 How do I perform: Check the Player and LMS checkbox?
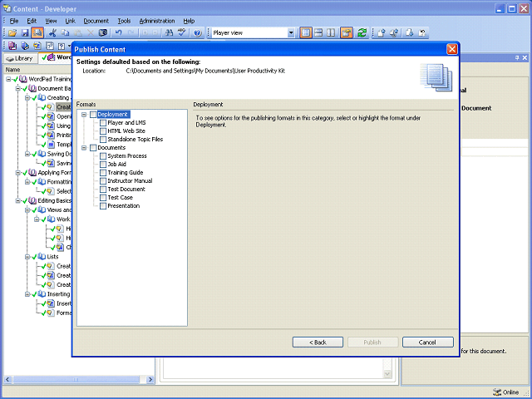coord(103,123)
